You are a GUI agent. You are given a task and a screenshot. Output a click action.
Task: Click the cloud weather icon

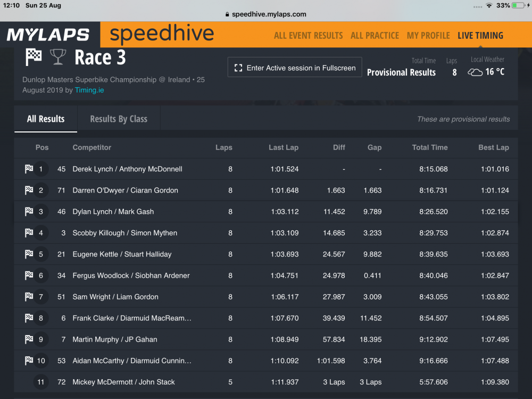[475, 72]
